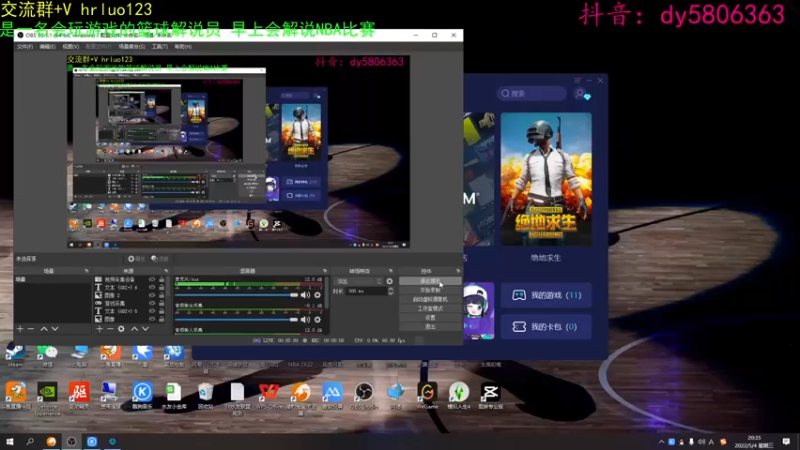Remove the selected source with the minus icon
Image resolution: width=800 pixels, height=450 pixels.
click(110, 329)
